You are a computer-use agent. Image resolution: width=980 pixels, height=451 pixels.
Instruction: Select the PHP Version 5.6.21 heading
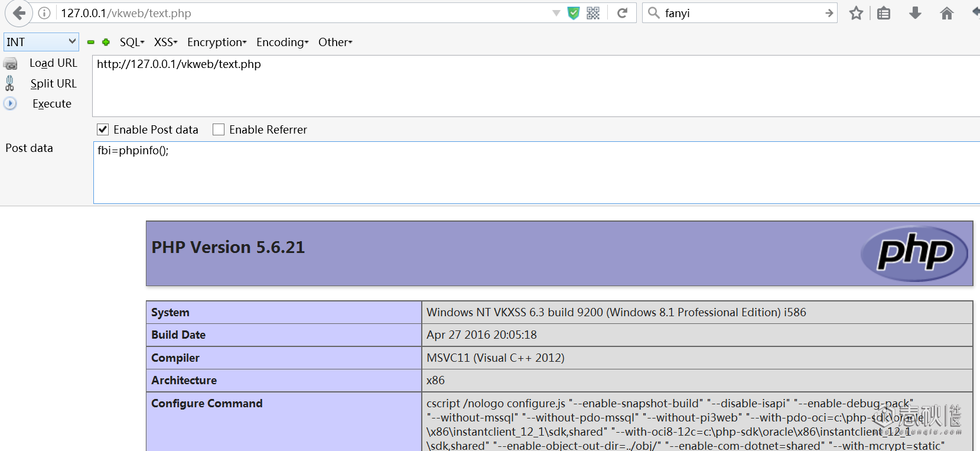(228, 247)
